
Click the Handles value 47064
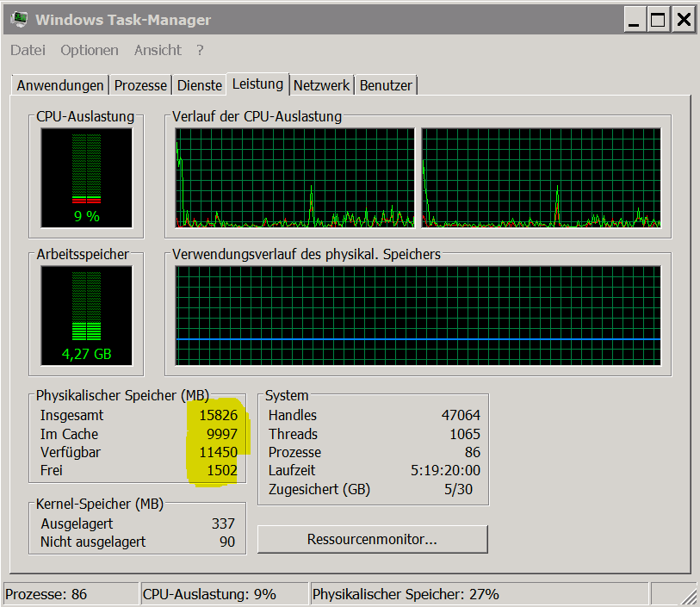click(x=461, y=415)
